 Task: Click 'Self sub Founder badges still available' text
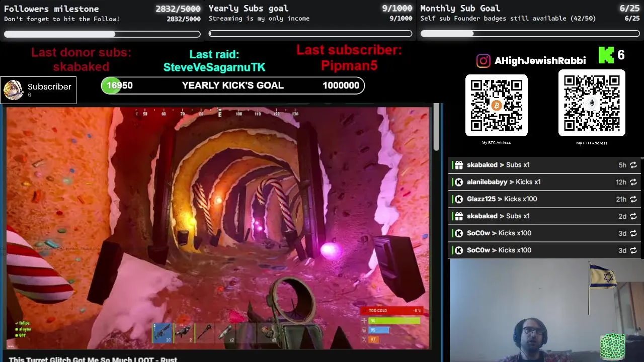(x=508, y=19)
